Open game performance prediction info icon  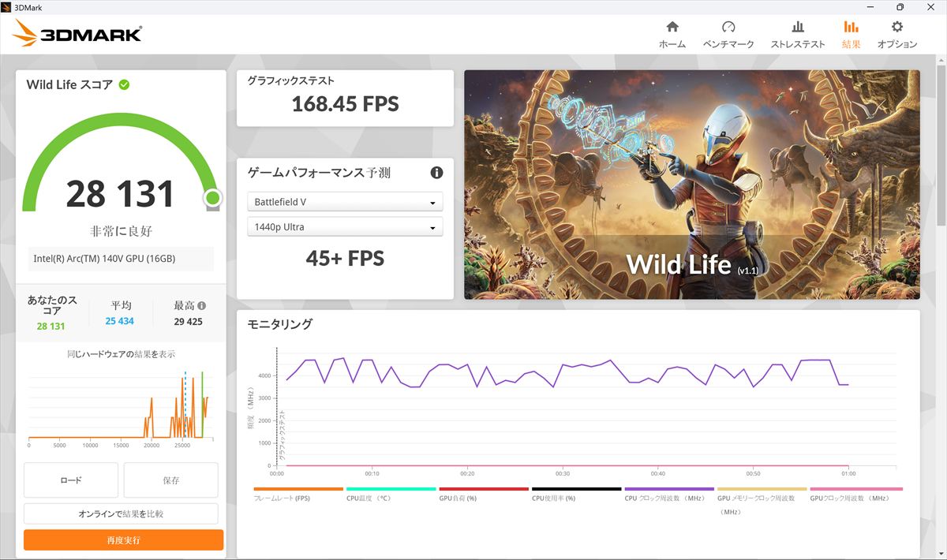[x=436, y=172]
